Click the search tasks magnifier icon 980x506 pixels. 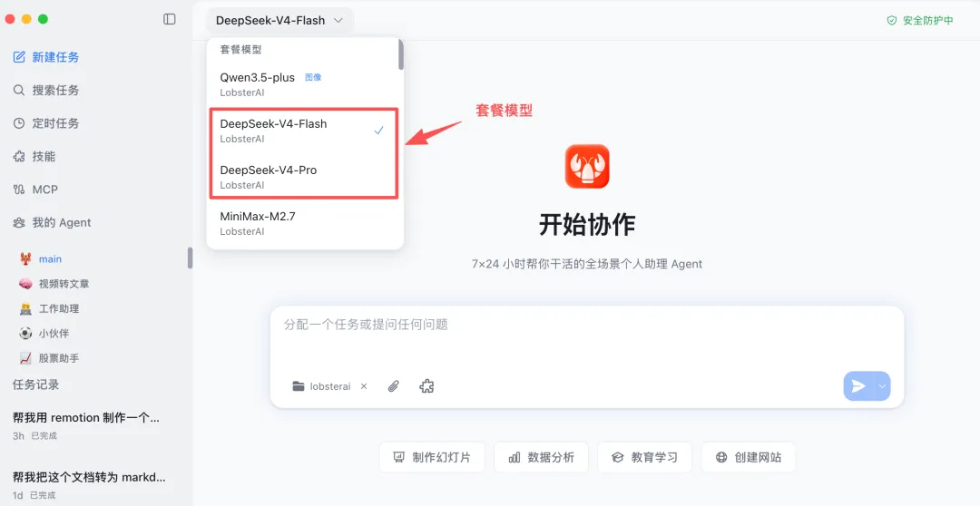(19, 91)
